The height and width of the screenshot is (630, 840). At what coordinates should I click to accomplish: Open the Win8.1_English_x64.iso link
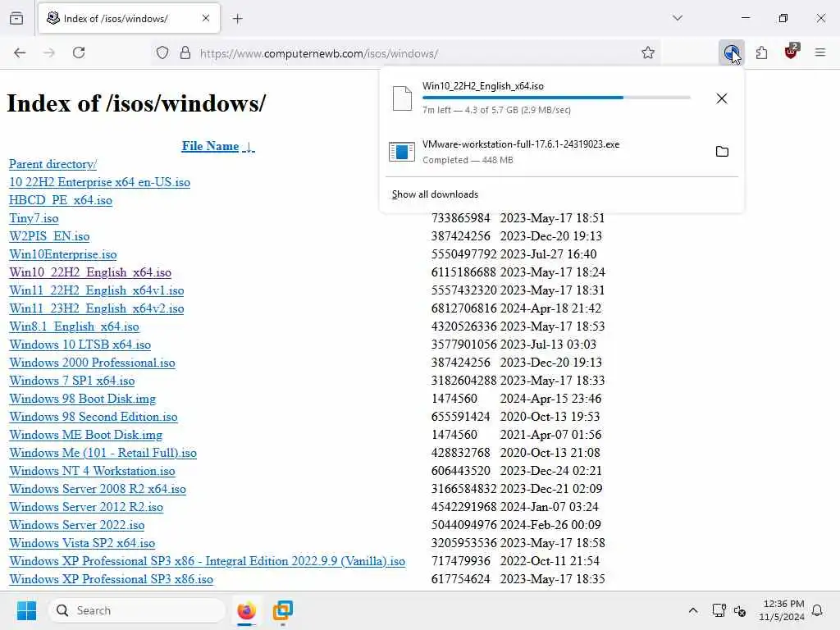point(74,326)
